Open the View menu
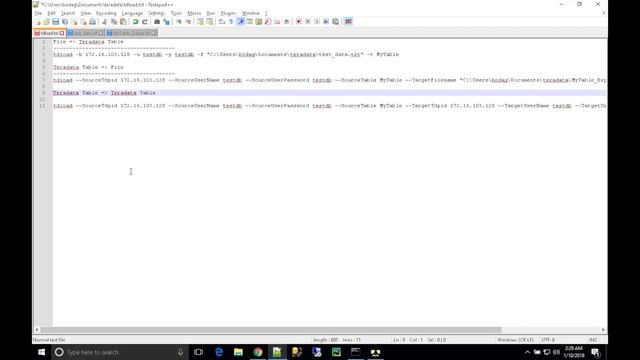Viewport: 640px width, 360px height. point(86,13)
